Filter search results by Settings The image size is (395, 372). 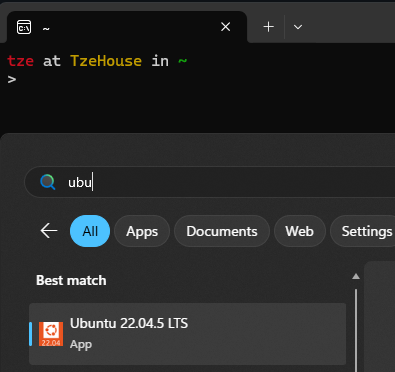pyautogui.click(x=363, y=231)
